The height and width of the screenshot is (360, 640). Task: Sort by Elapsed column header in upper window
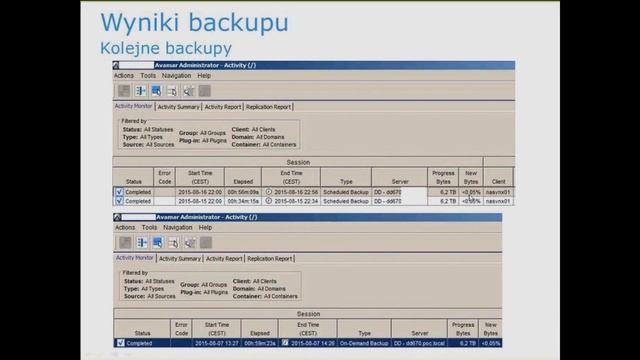pyautogui.click(x=243, y=177)
